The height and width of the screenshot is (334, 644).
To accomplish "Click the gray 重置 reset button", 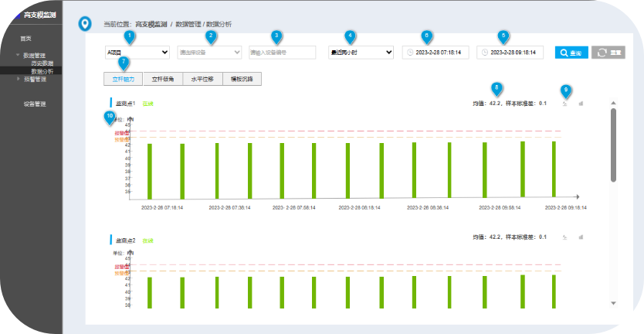I will pyautogui.click(x=608, y=53).
